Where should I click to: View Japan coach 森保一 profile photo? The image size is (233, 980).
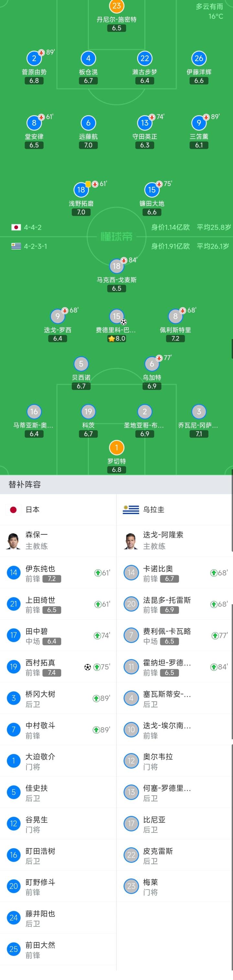(14, 541)
